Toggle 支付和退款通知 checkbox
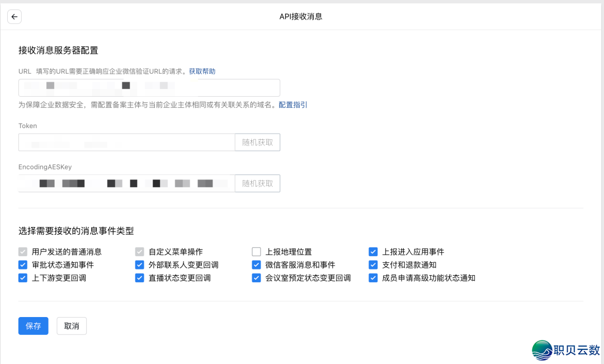Image resolution: width=604 pixels, height=364 pixels. click(373, 264)
